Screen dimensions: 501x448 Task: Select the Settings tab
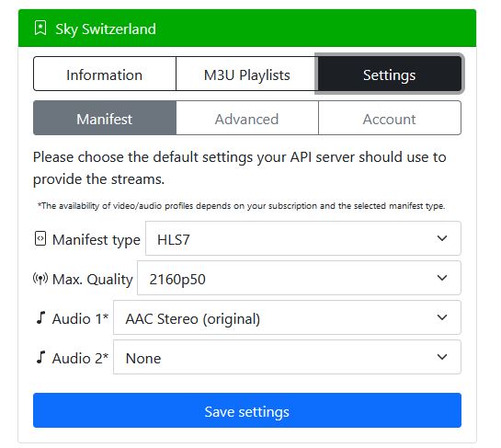(x=390, y=74)
